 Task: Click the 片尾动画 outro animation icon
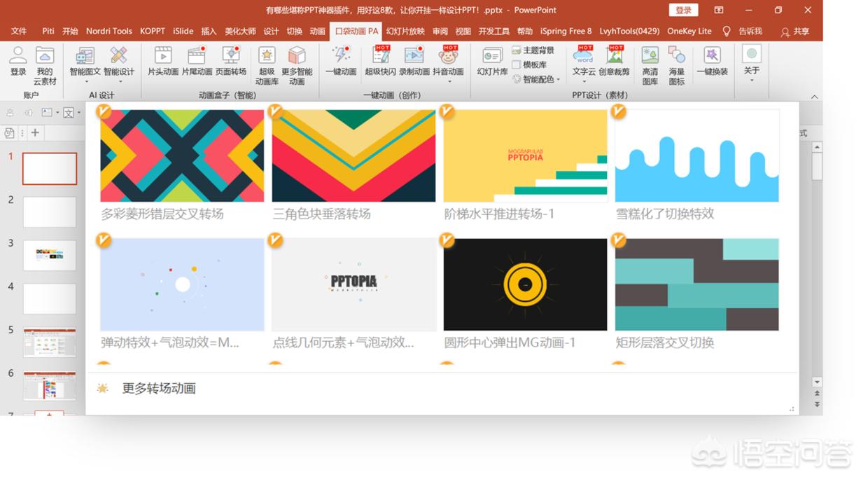tap(197, 56)
